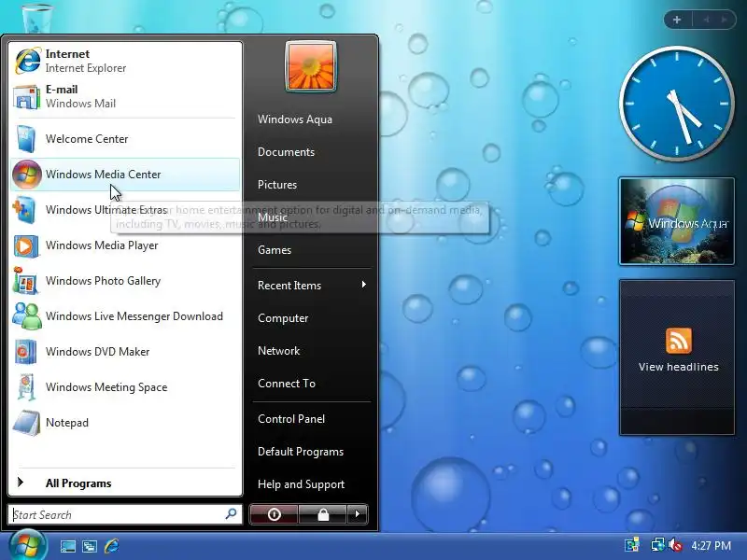Click the search magnifier icon

tap(231, 514)
